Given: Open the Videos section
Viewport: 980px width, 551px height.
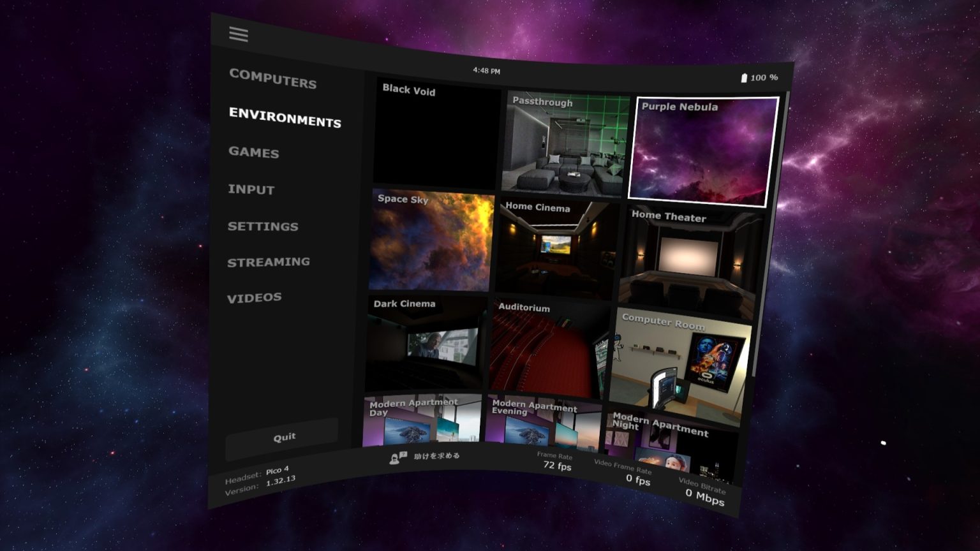Looking at the screenshot, I should pyautogui.click(x=255, y=298).
